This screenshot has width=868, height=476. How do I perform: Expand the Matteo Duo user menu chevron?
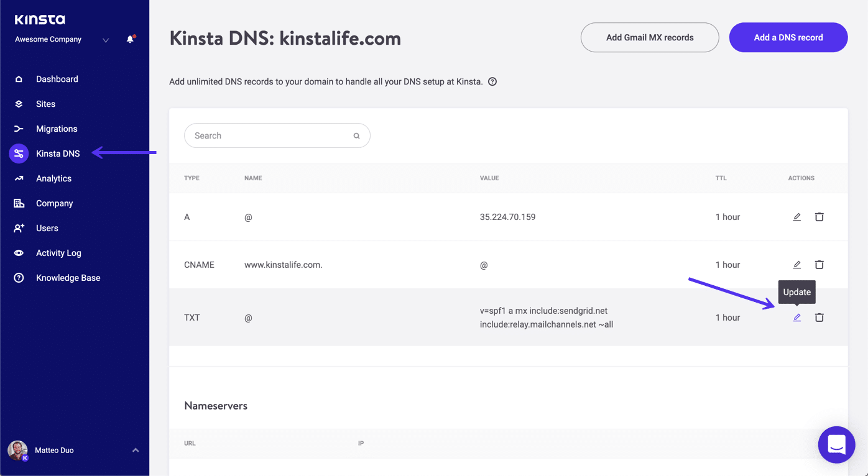136,450
